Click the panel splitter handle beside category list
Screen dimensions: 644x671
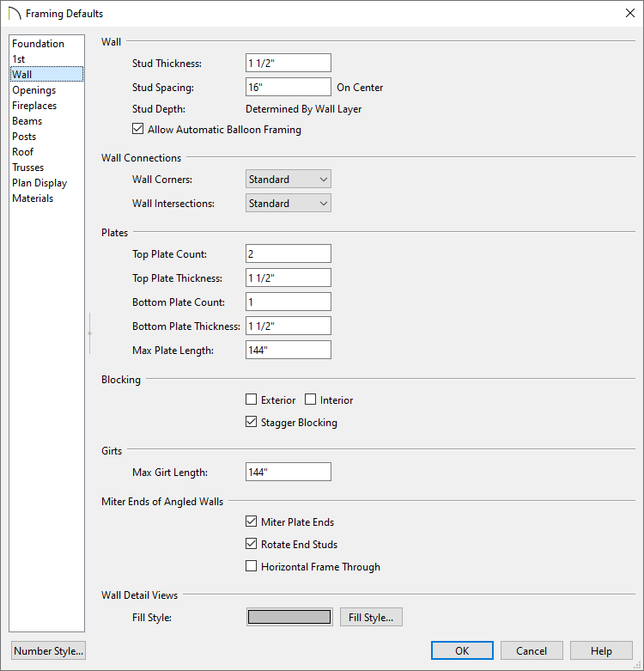[89, 333]
